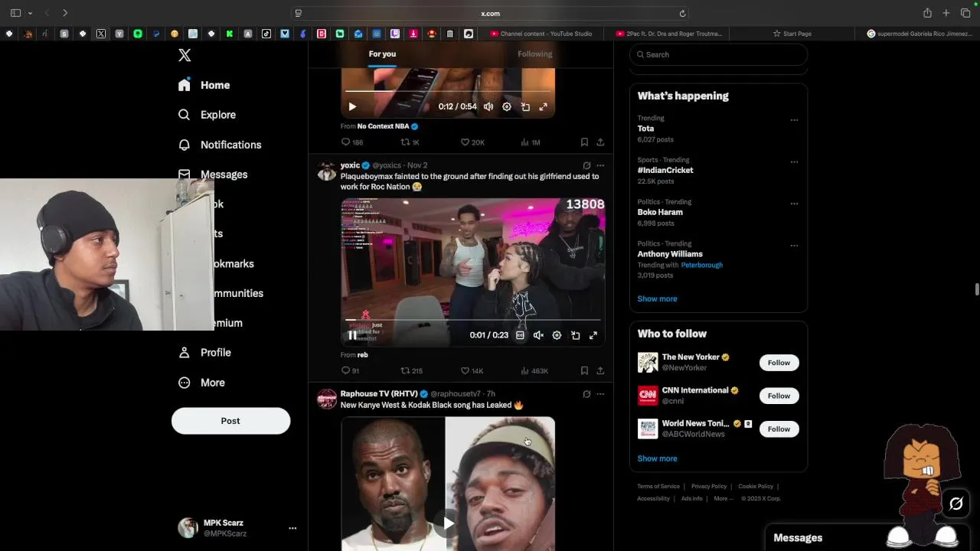The height and width of the screenshot is (551, 980).
Task: Open more options on Raphouse TV post
Action: pyautogui.click(x=600, y=394)
